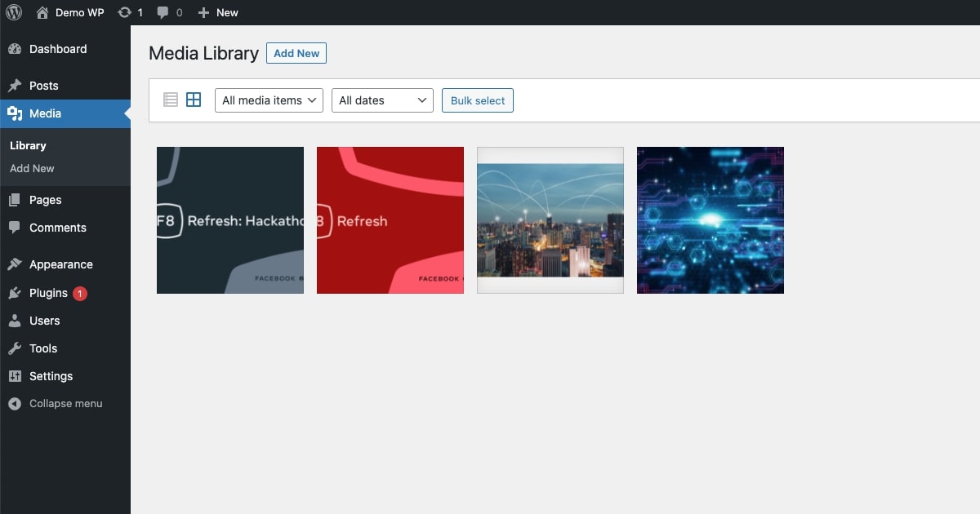Screen dimensions: 980x514
Task: Open the Demo WP home icon
Action: (x=42, y=12)
